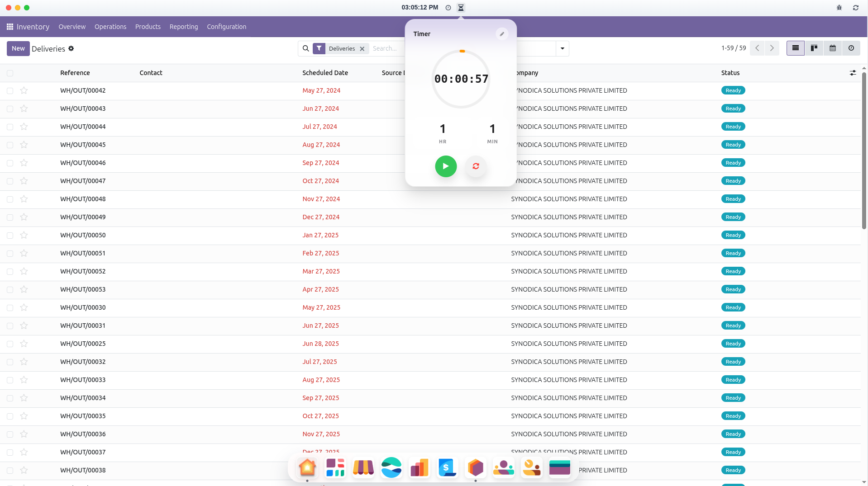868x486 pixels.
Task: Click the clock icon beside the time
Action: tap(448, 8)
